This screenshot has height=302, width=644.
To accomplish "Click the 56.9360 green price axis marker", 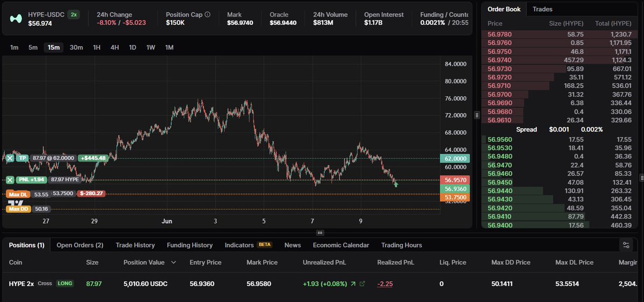I will [455, 189].
